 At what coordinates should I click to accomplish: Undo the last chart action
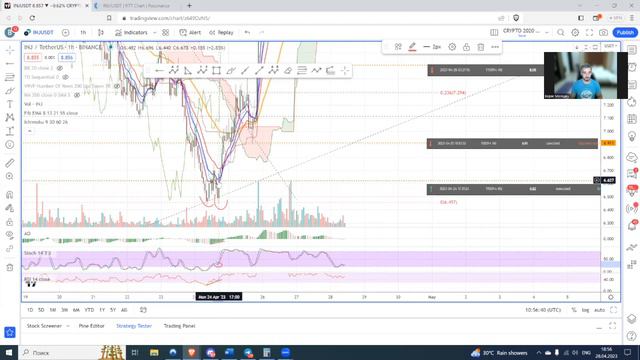coord(247,32)
